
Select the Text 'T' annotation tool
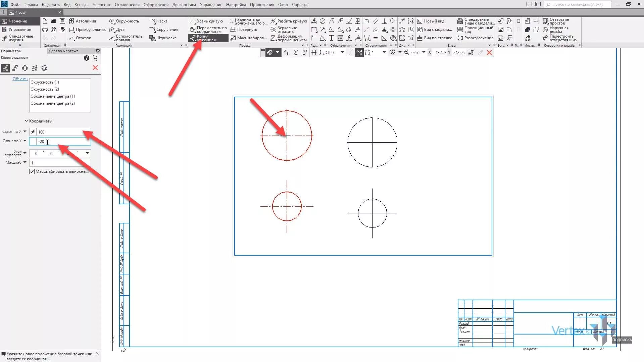pos(332,38)
